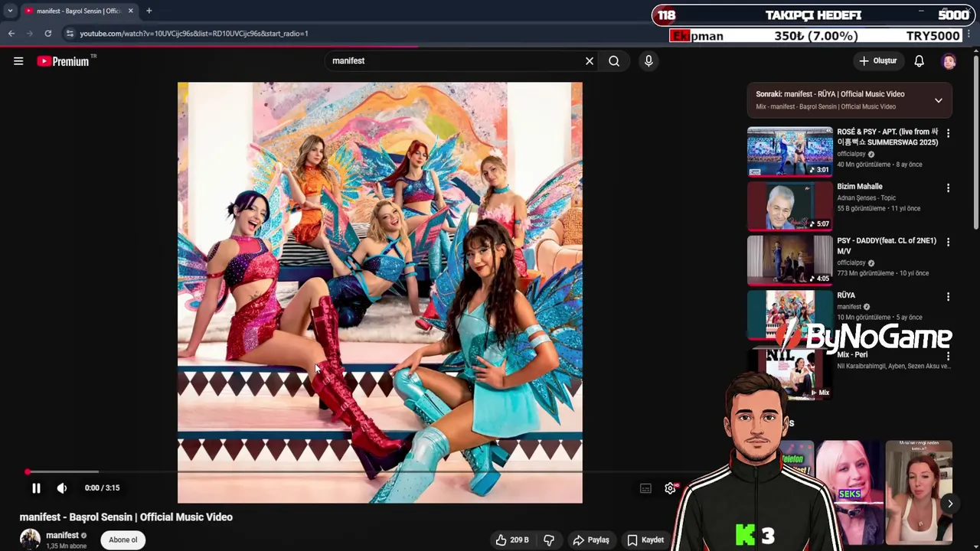Image resolution: width=980 pixels, height=551 pixels.
Task: Save video with Kaydet
Action: [645, 540]
